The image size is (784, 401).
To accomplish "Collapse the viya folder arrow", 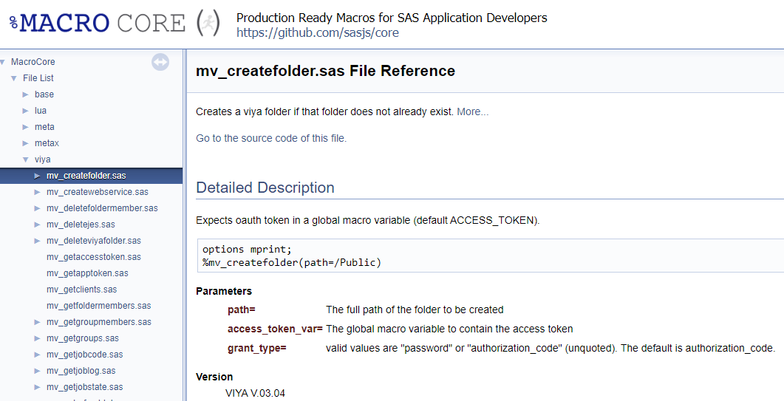I will click(26, 159).
